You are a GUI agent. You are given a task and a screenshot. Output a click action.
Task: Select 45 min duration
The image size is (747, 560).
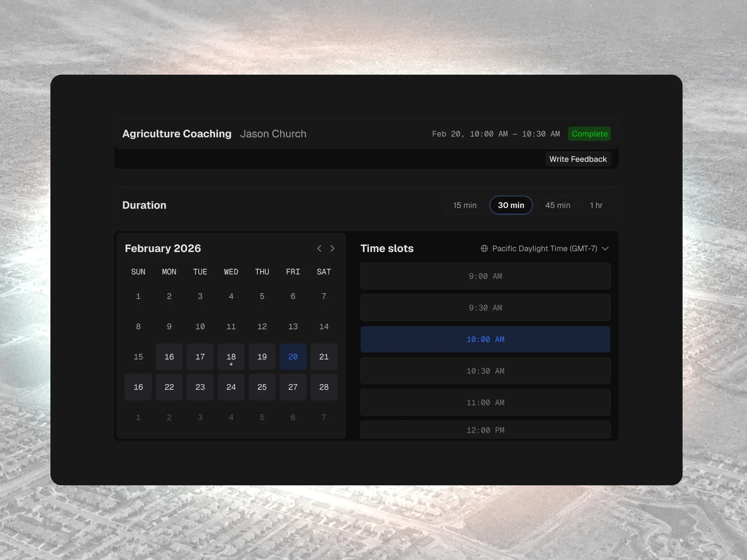(558, 205)
